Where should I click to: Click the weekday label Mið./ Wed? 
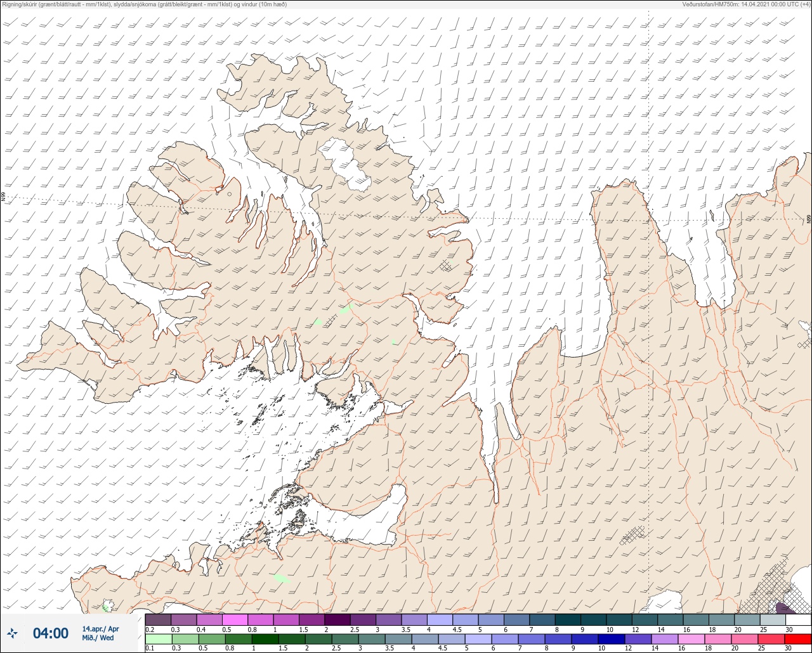point(98,638)
